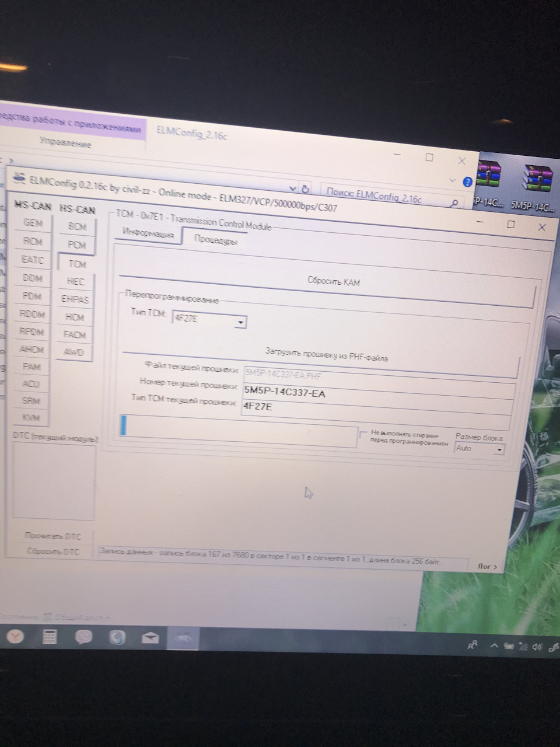
Task: Click the Прочитать DTC button
Action: (53, 536)
